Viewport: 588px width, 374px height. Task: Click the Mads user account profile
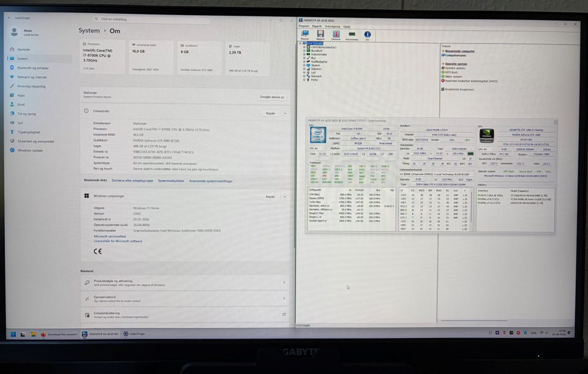tap(26, 32)
